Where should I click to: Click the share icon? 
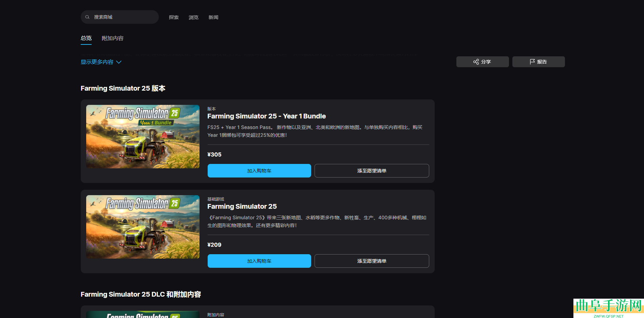tap(476, 62)
